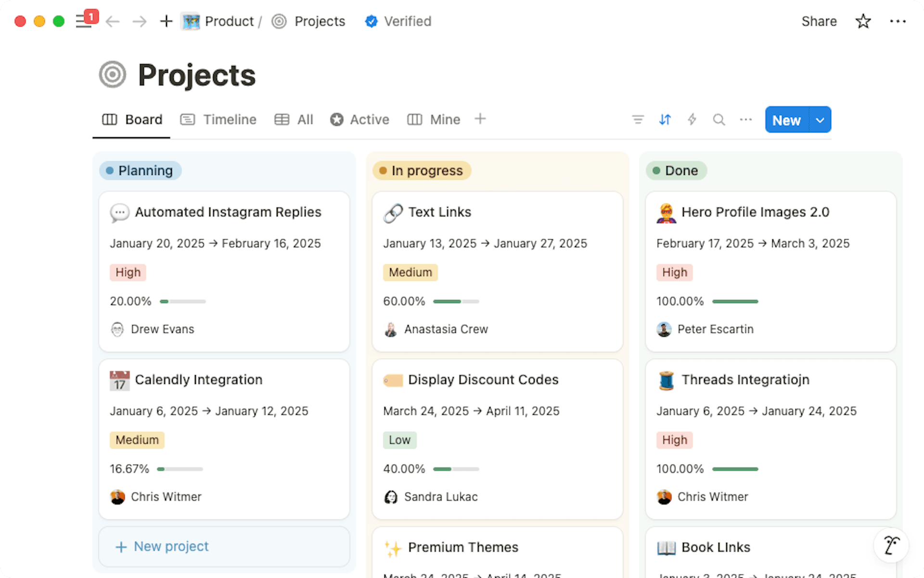
Task: Click the Verified badge icon
Action: tap(371, 21)
